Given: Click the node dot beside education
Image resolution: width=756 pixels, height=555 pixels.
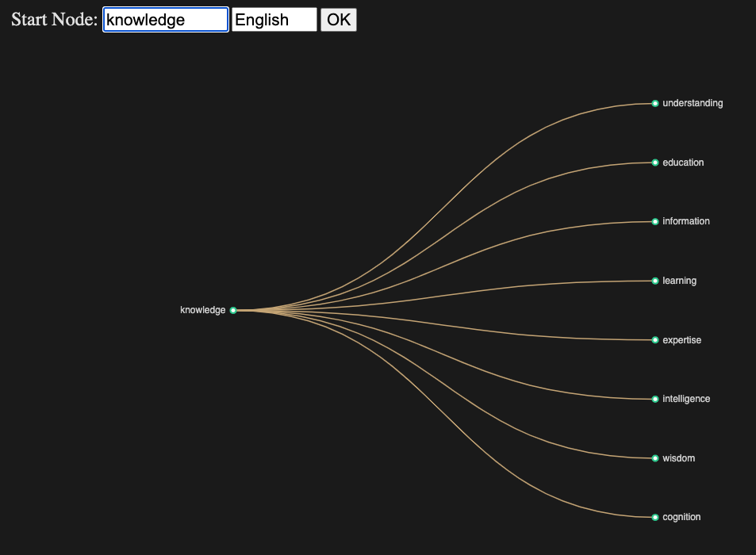Looking at the screenshot, I should (655, 163).
